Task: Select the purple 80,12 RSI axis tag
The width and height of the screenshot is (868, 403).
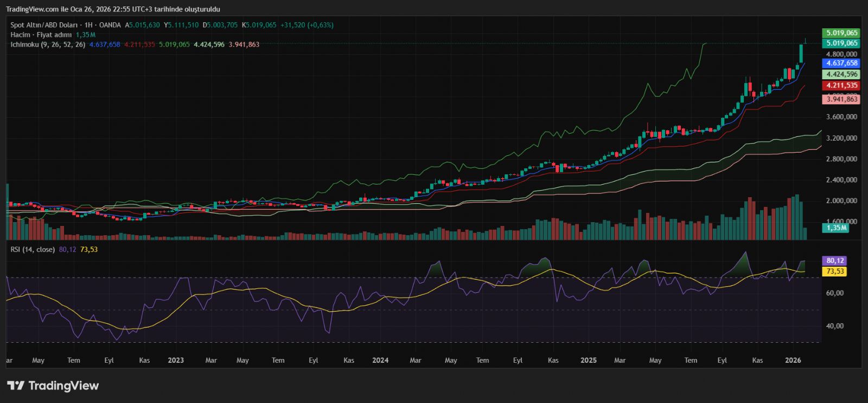Action: click(834, 261)
